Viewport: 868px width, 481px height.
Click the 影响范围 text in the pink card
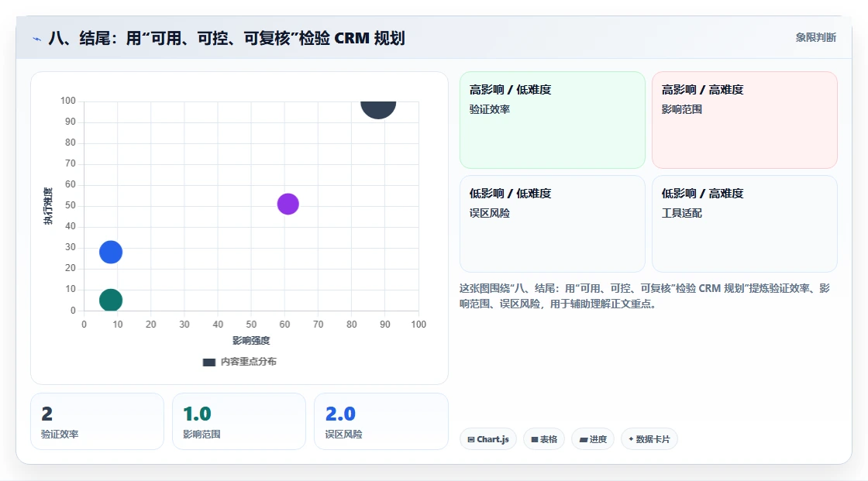(681, 109)
